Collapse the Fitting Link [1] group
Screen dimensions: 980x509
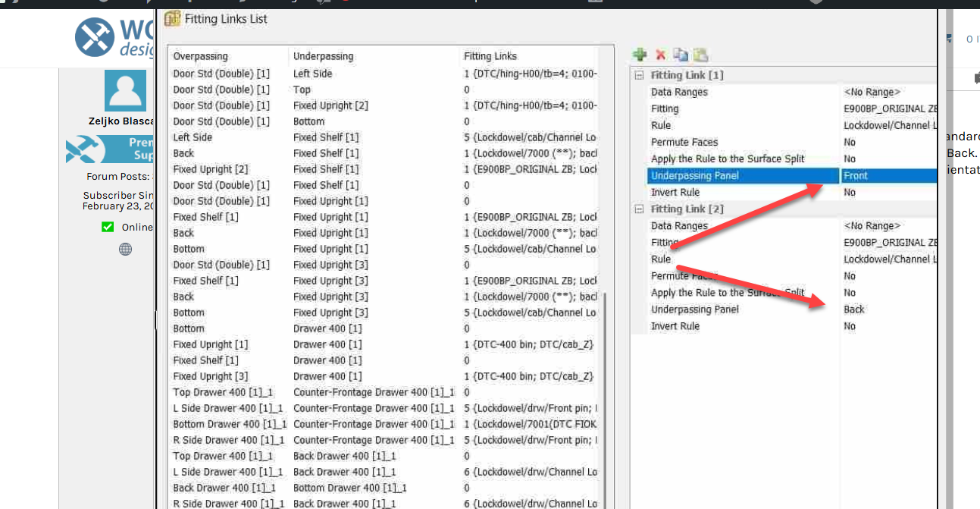click(640, 75)
